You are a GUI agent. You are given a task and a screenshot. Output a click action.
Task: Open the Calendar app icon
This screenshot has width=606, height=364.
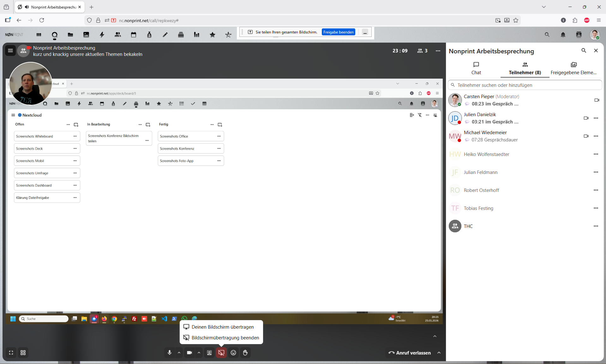coord(134,35)
